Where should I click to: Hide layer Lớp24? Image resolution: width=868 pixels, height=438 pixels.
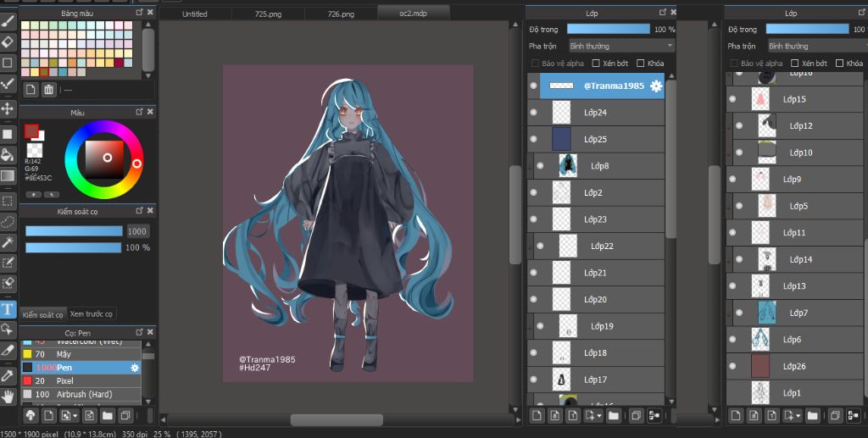pos(534,113)
